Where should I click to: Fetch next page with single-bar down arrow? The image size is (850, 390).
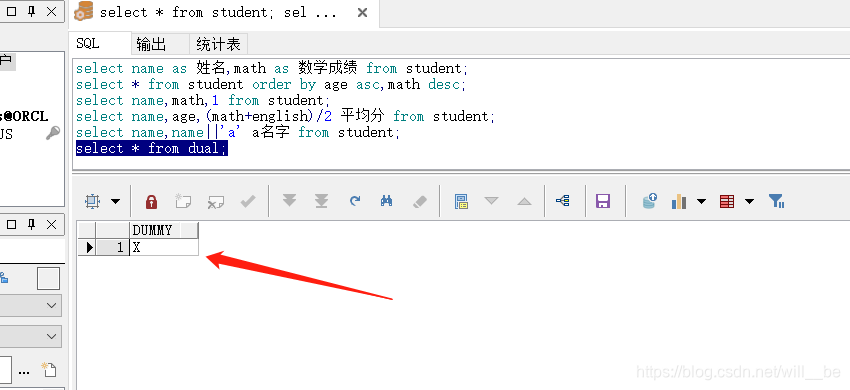(289, 201)
